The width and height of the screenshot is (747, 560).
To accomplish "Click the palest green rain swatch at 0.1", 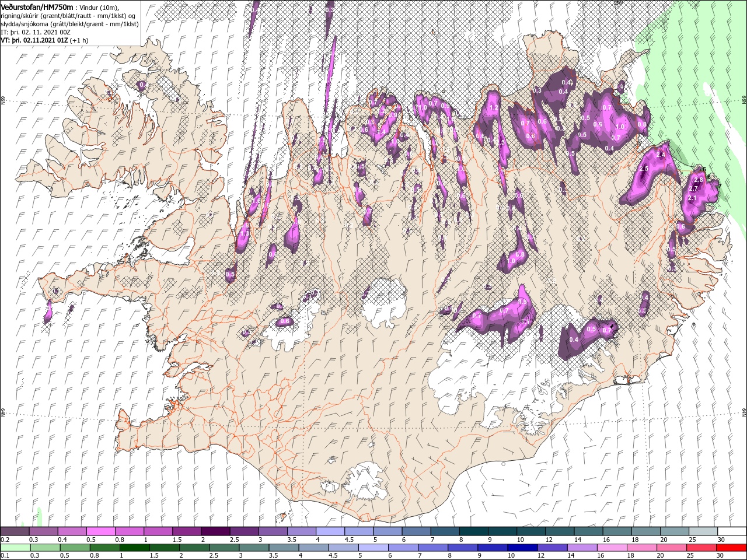I will 15,548.
